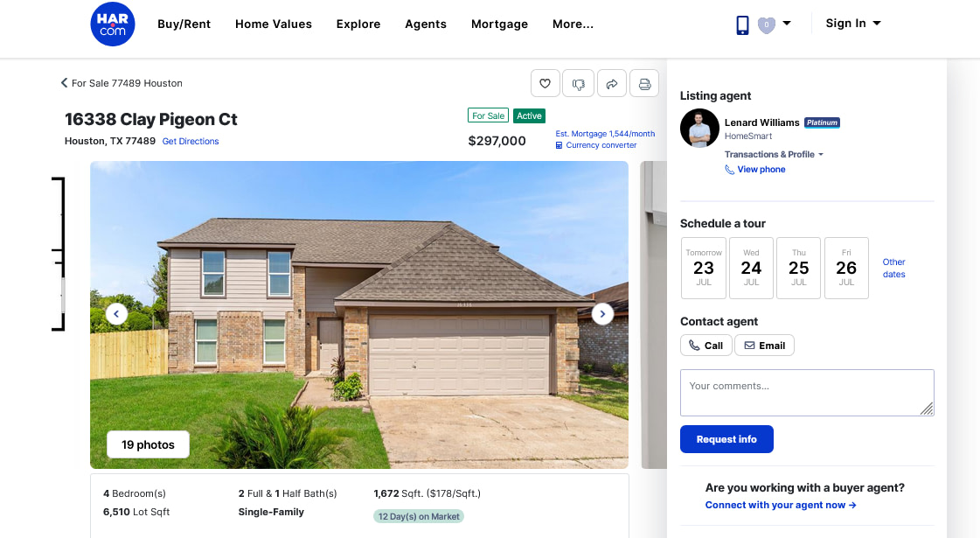Select tour date Thu 25 Jul
The image size is (980, 538).
pyautogui.click(x=799, y=268)
